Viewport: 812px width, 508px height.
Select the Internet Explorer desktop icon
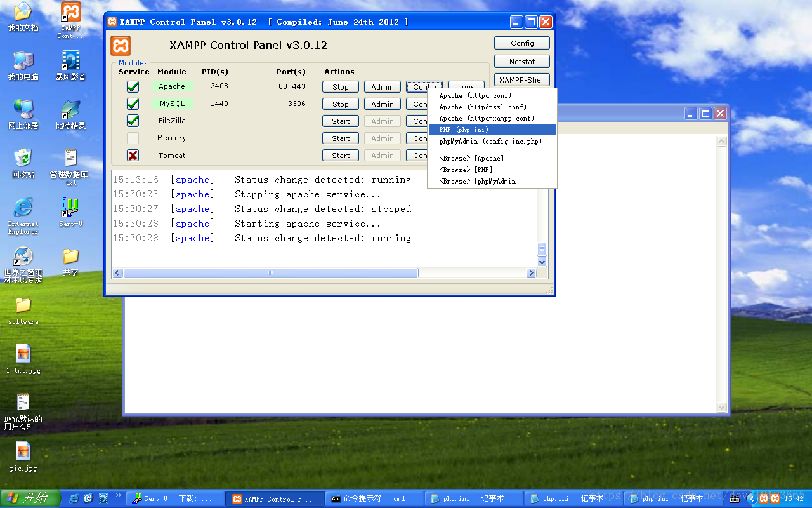(x=23, y=216)
